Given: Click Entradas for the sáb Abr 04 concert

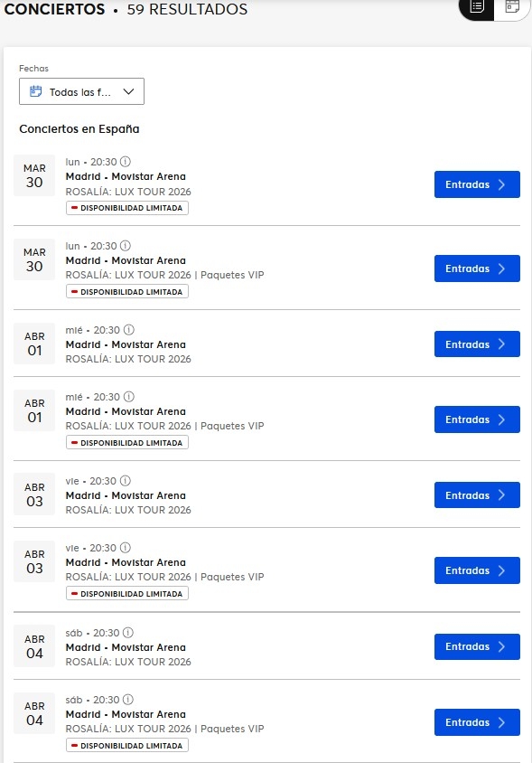Looking at the screenshot, I should coord(477,646).
